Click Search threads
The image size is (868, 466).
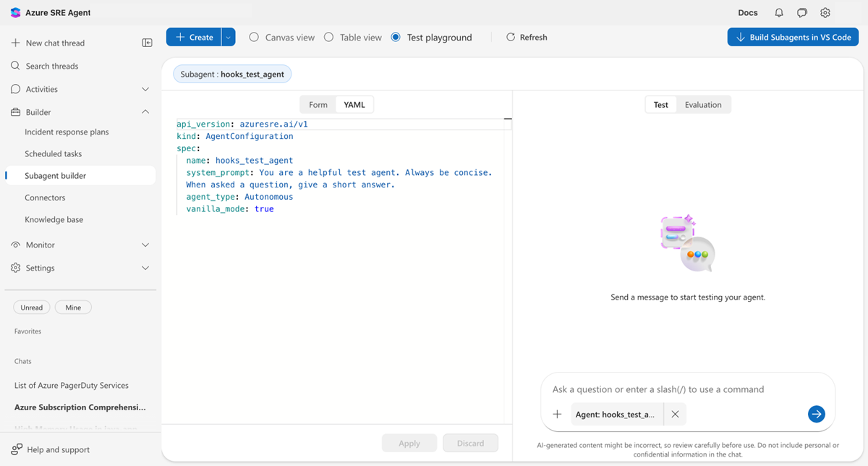[x=52, y=66]
